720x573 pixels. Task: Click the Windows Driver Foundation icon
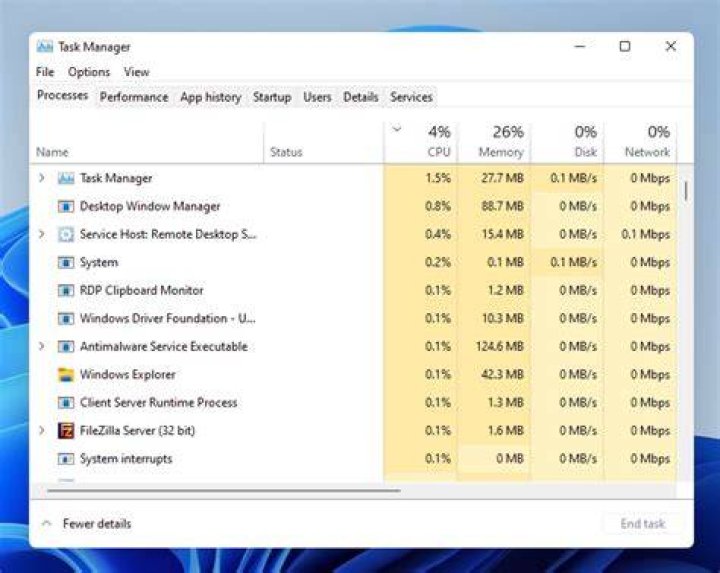[x=66, y=319]
